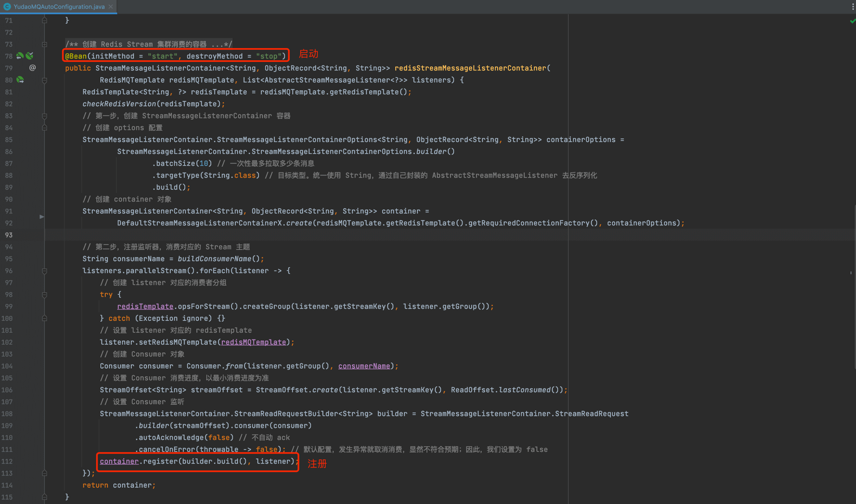
Task: Click the Java class icon on the file tab
Action: pos(7,7)
